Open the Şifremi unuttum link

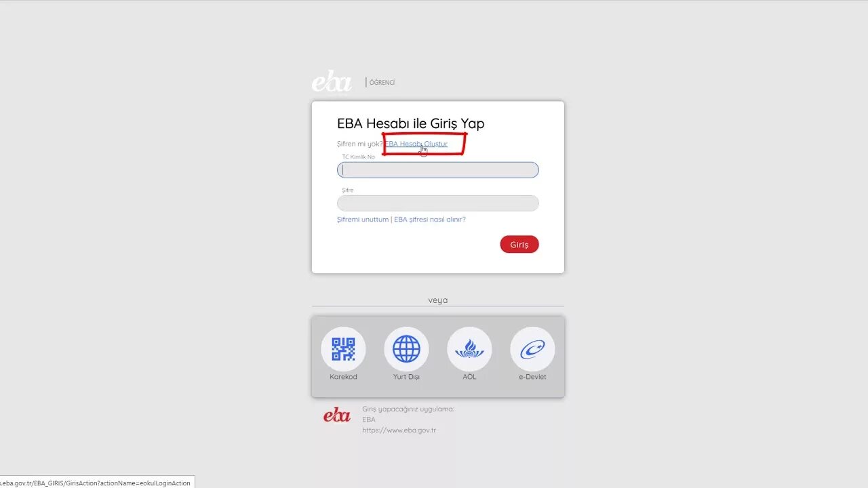[363, 220]
